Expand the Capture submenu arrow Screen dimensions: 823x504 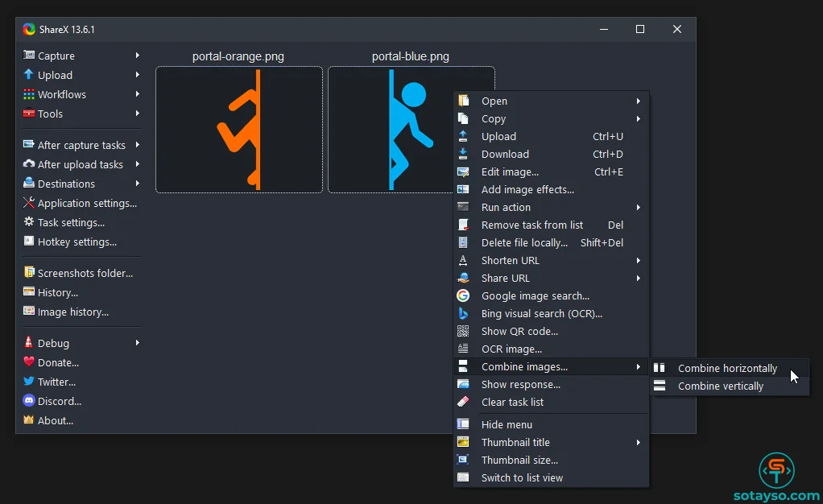click(x=138, y=55)
